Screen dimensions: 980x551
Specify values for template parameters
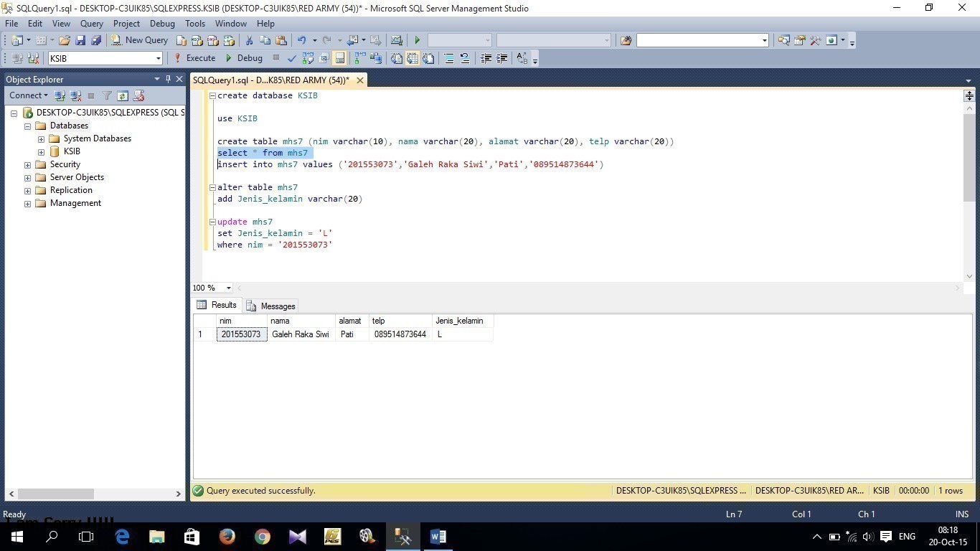tap(522, 58)
